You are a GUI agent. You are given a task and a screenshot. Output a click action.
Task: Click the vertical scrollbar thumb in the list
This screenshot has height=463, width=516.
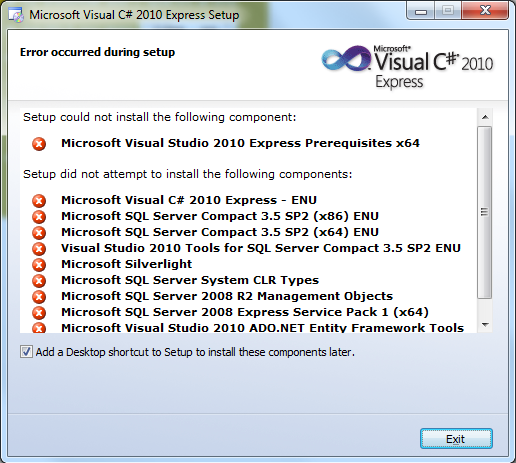[485, 212]
